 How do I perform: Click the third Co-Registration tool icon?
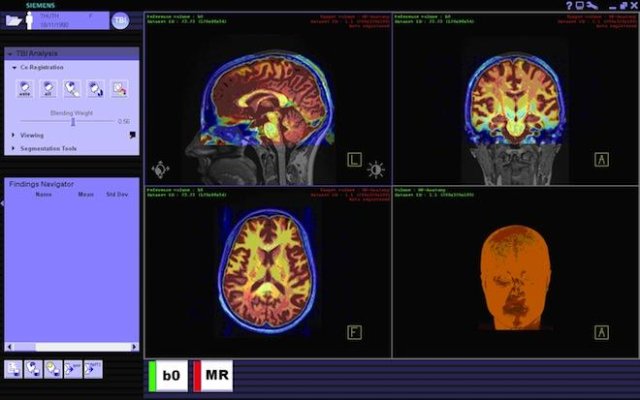(72, 89)
